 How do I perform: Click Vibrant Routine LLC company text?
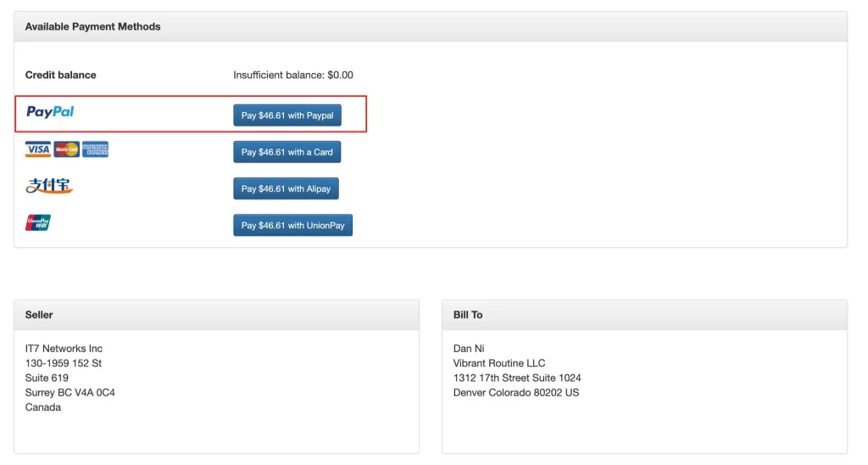(x=499, y=363)
